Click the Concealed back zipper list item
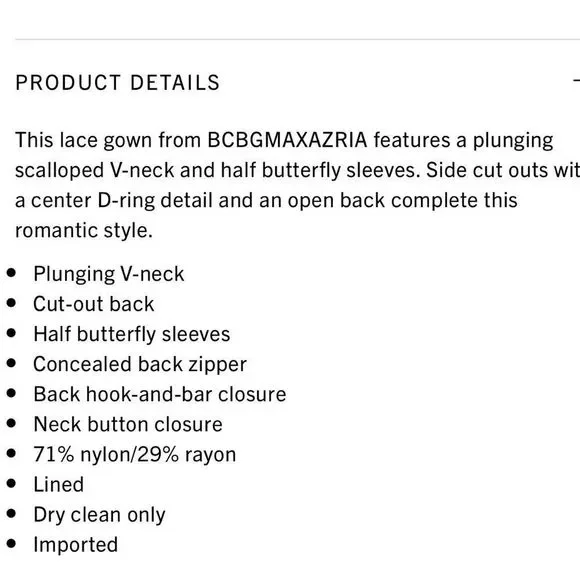 click(x=140, y=364)
